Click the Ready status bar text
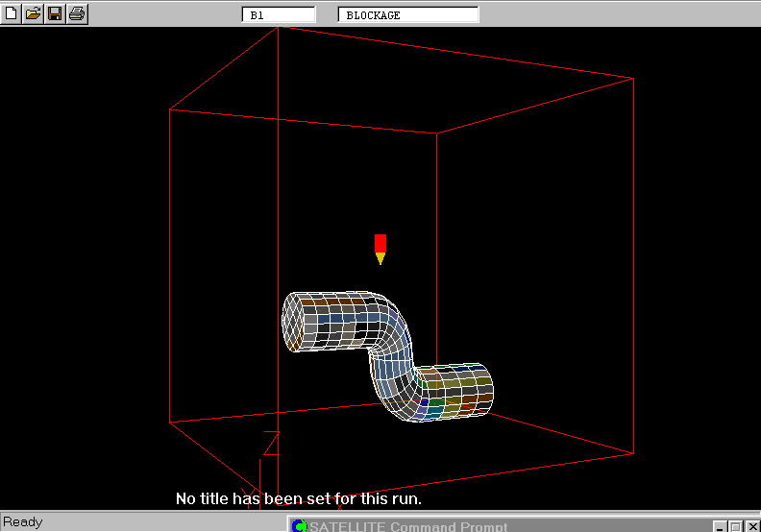 23,522
